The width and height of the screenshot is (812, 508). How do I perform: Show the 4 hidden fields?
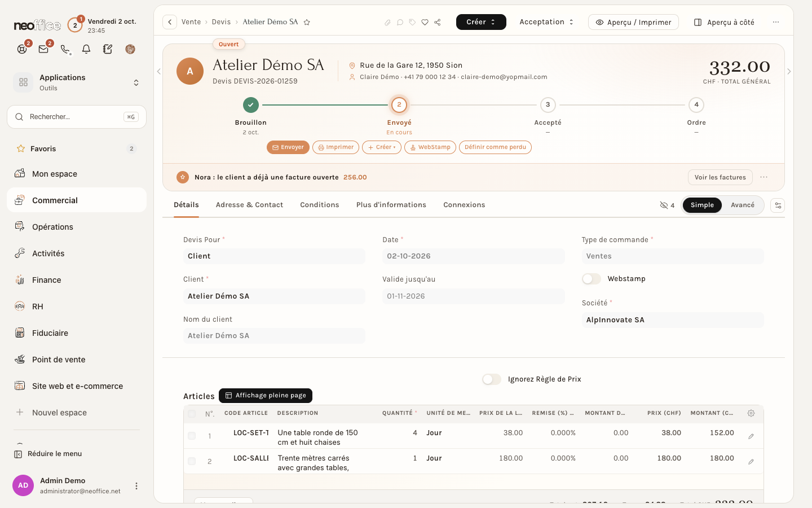click(667, 205)
